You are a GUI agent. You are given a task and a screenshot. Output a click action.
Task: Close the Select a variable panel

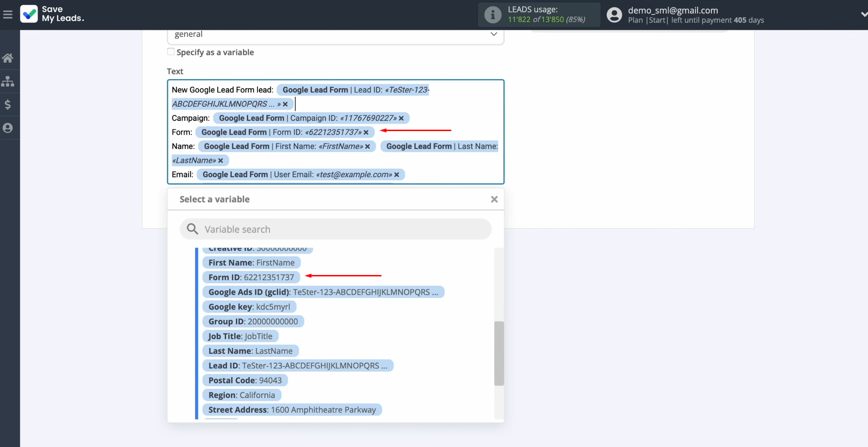pyautogui.click(x=494, y=199)
